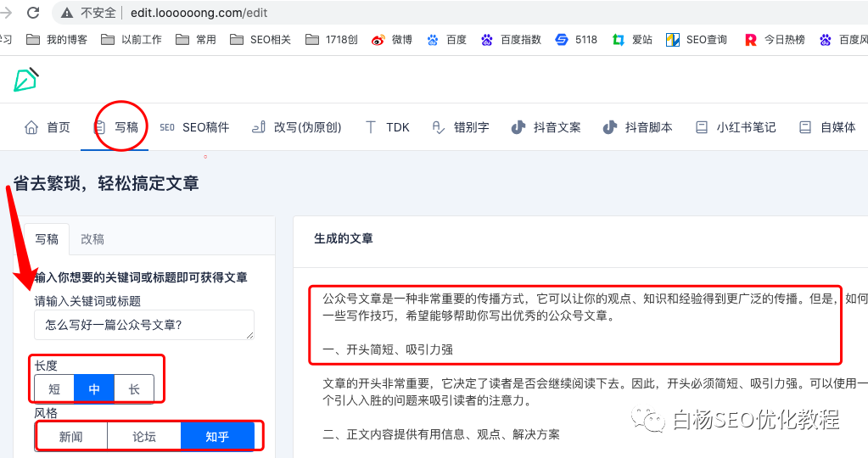Click the green pen logo icon

(x=26, y=80)
